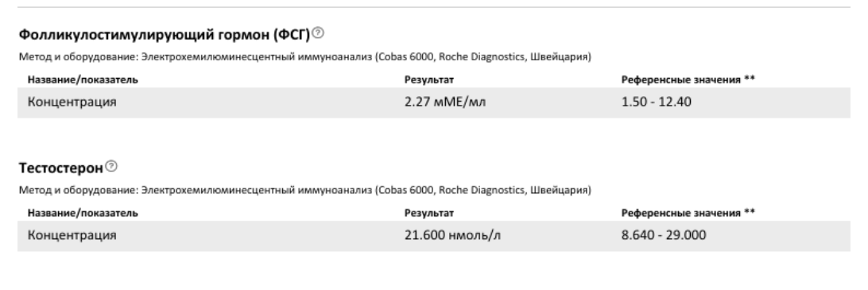The width and height of the screenshot is (868, 290).
Task: Click the method and equipment line under Тестостерон
Action: [305, 191]
